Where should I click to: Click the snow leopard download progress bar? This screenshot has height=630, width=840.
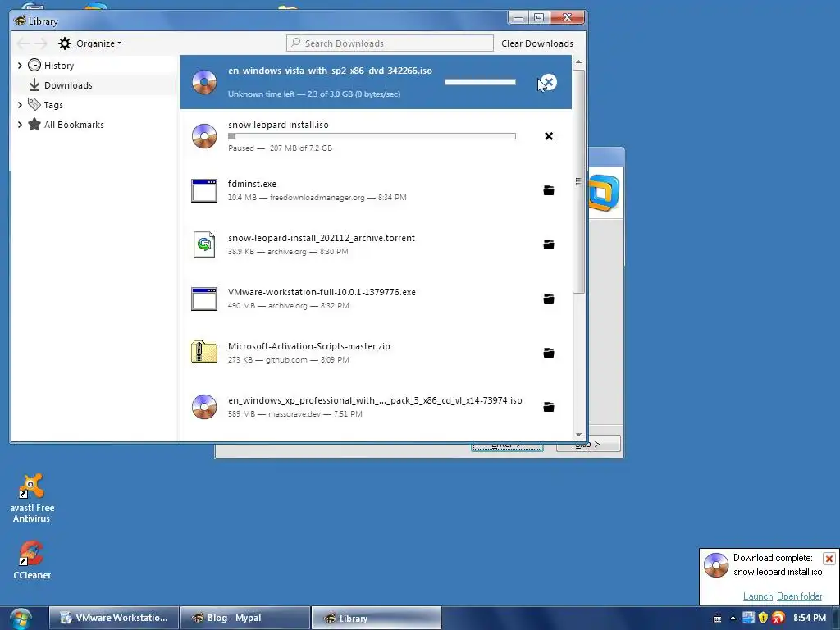pyautogui.click(x=372, y=136)
